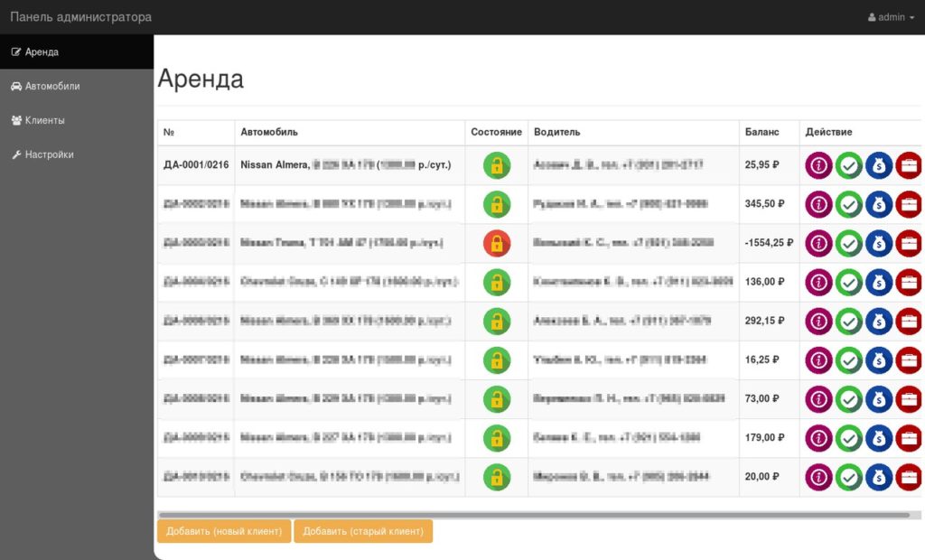Go to Клиенты in the sidebar
Image resolution: width=925 pixels, height=560 pixels.
coord(77,120)
